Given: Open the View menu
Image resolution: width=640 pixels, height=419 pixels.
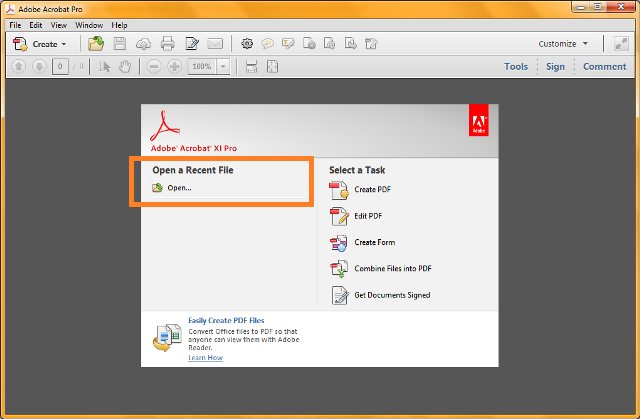Looking at the screenshot, I should 58,25.
